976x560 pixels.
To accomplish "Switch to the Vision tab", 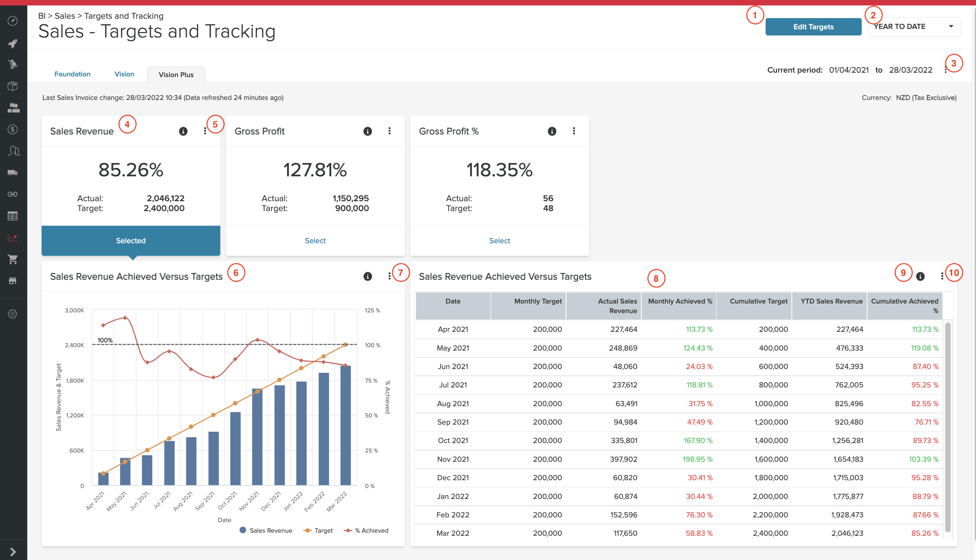I will (x=124, y=74).
